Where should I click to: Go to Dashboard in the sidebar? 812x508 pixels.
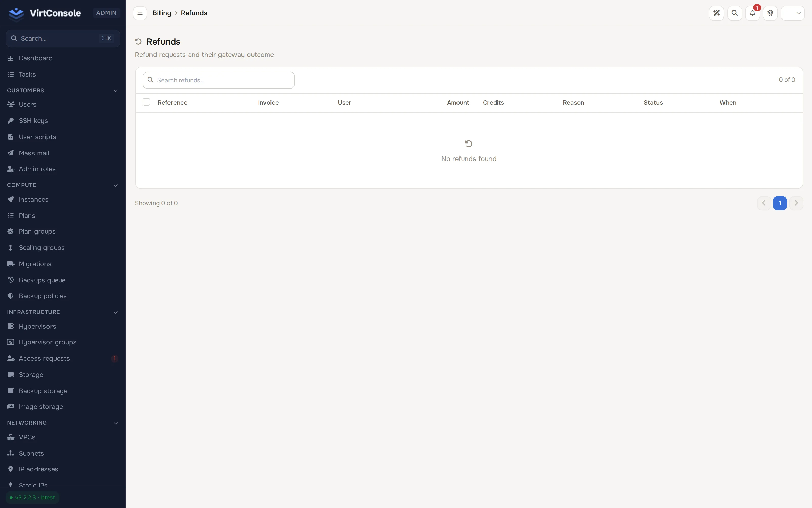click(63, 58)
